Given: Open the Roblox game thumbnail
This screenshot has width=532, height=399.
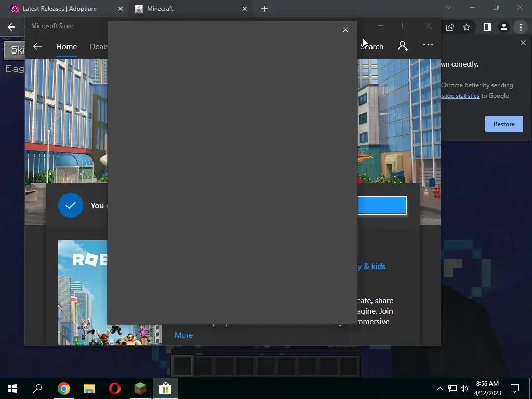Looking at the screenshot, I should (x=110, y=292).
